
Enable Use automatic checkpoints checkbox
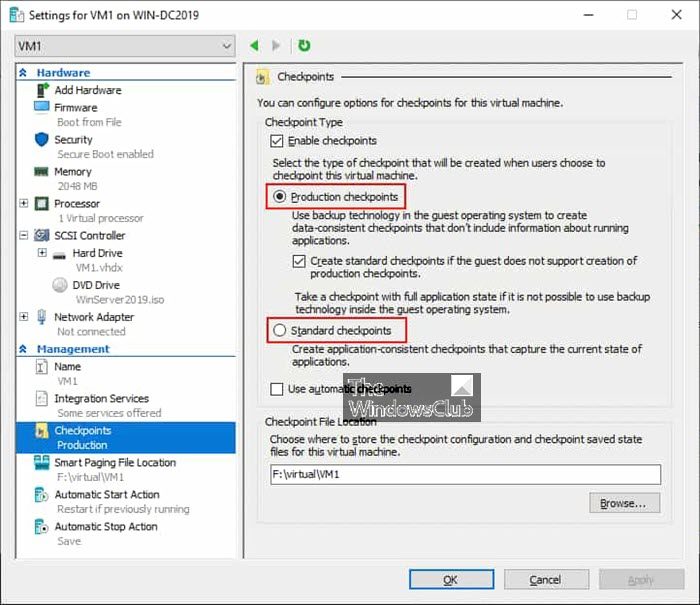(x=277, y=389)
